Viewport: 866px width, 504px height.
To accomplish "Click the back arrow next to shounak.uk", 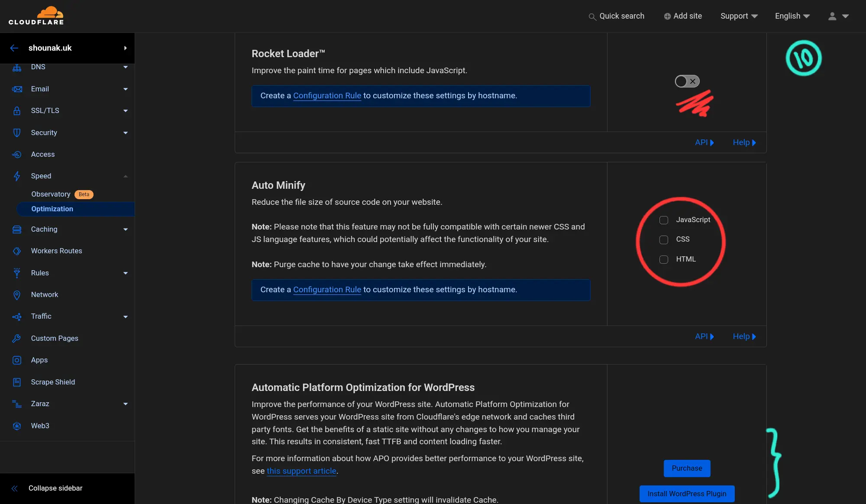I will 14,48.
